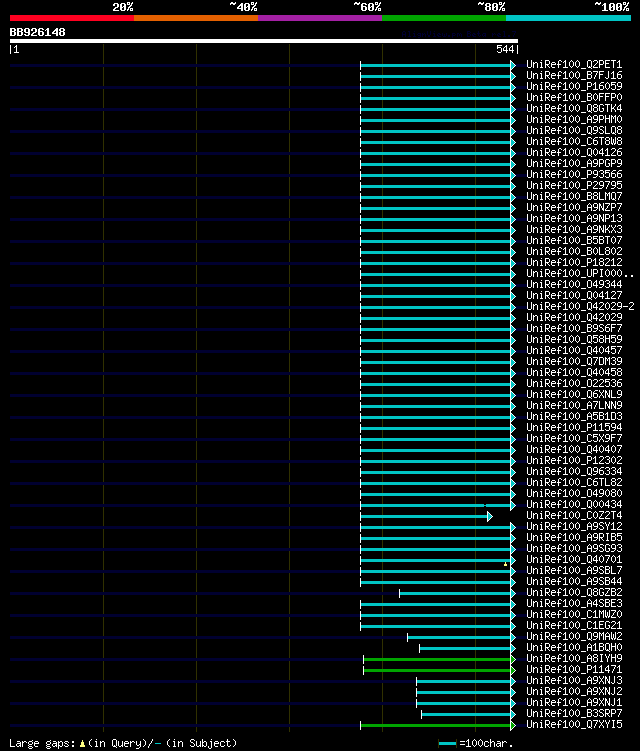This screenshot has height=751, width=640.
Task: Open hit UniRef100_P29795
Action: coord(574,185)
